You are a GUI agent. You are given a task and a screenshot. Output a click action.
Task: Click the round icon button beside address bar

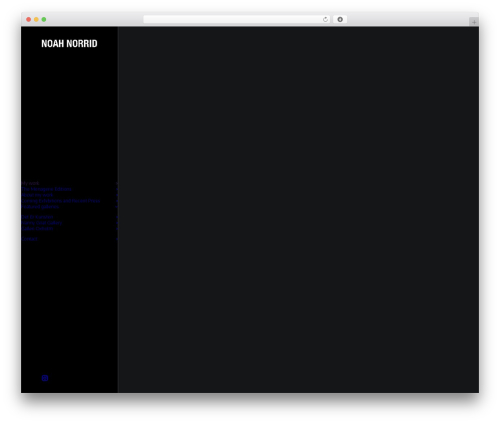pos(340,19)
